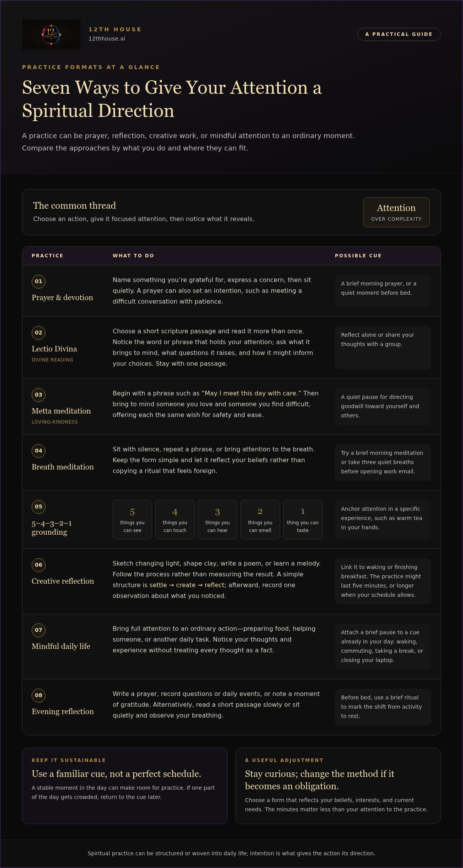Select the 07 Mindful daily life badge
The height and width of the screenshot is (868, 463).
click(x=39, y=630)
